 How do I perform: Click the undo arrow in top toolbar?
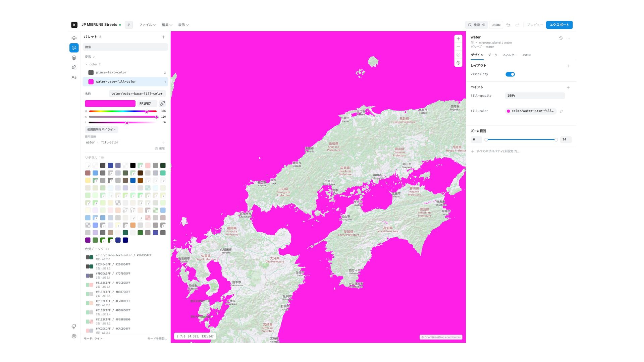[x=508, y=25]
